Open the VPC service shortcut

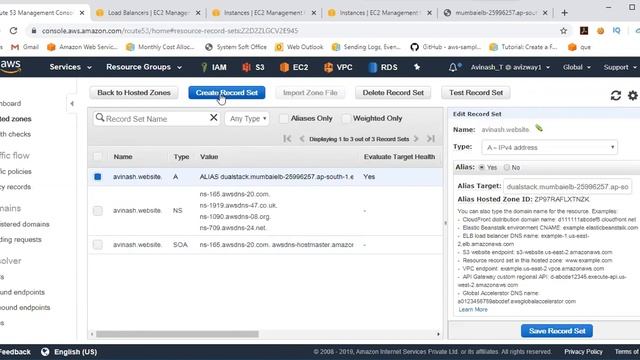[x=338, y=67]
